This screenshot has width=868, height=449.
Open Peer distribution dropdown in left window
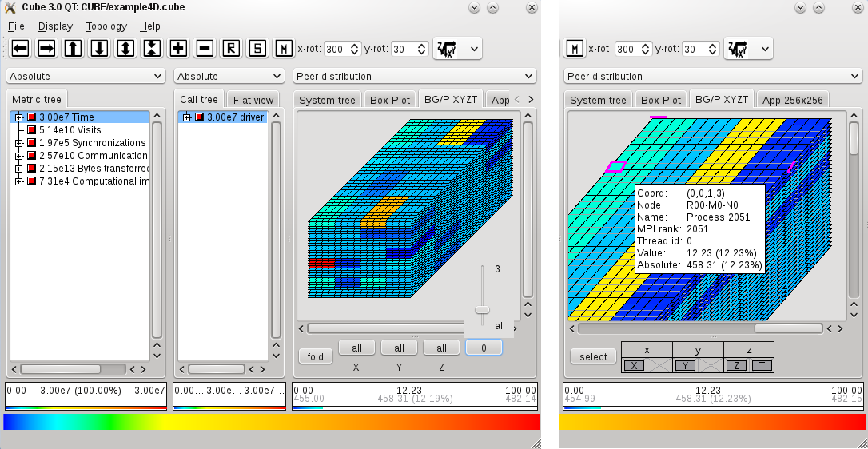[x=415, y=77]
